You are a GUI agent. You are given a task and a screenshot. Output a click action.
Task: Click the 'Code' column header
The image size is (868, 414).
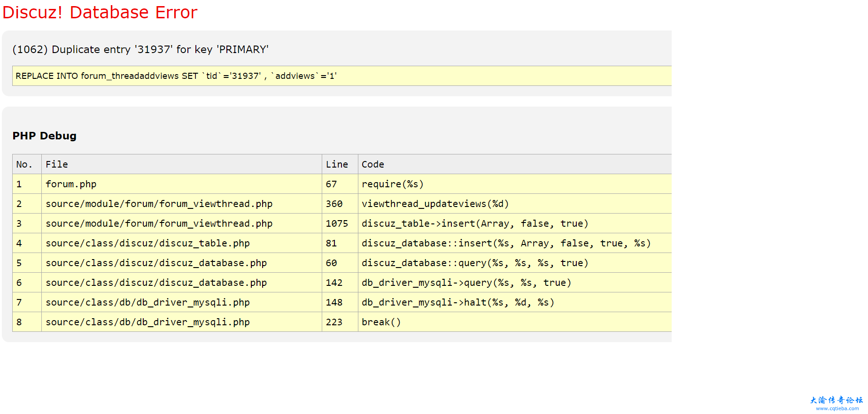click(515, 164)
